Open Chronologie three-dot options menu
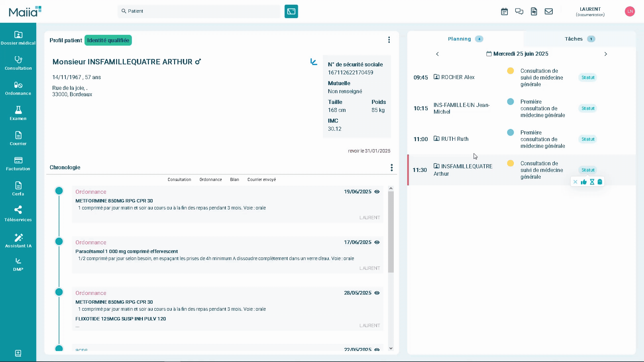Screen dimensions: 644x362 pyautogui.click(x=391, y=168)
